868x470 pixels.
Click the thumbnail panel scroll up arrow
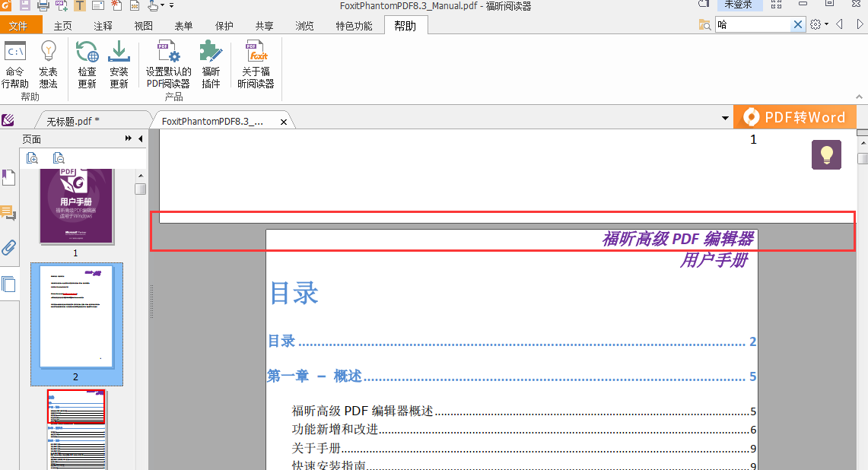pos(141,176)
